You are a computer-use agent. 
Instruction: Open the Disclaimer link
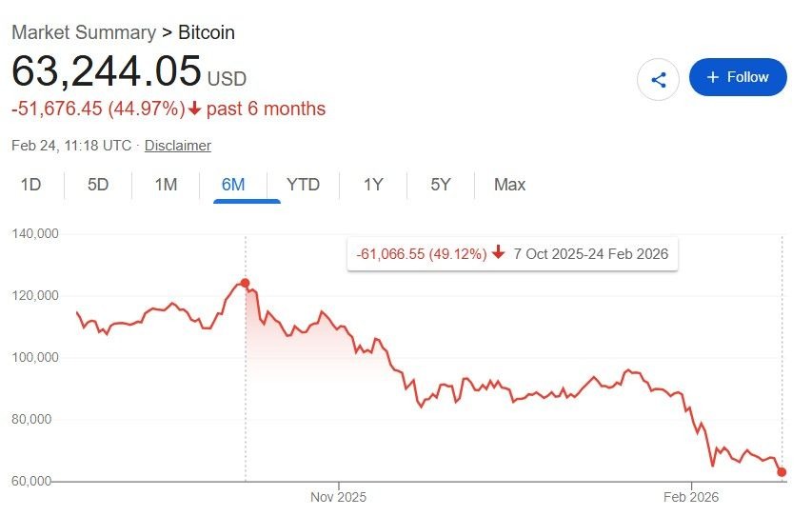(178, 146)
